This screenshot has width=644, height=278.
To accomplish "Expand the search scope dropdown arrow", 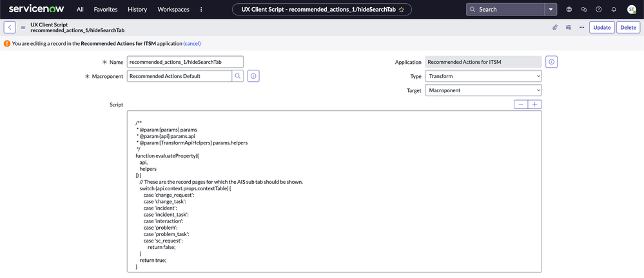I will pos(551,9).
